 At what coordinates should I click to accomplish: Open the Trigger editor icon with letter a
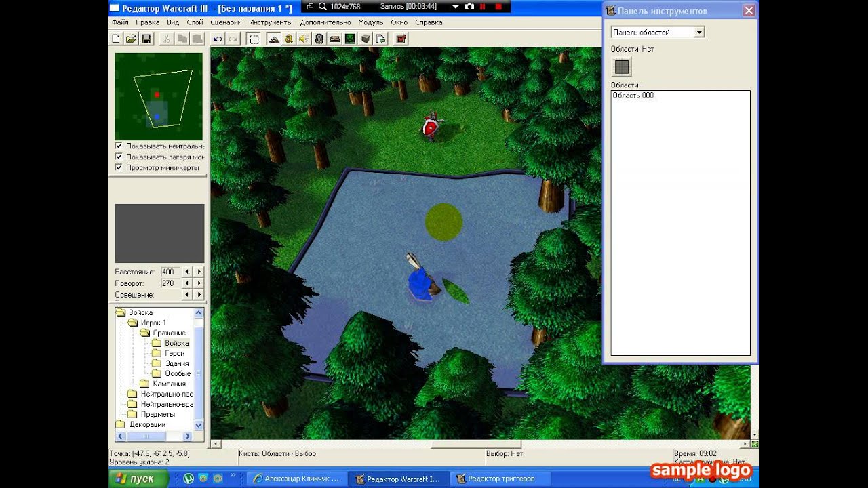(x=289, y=39)
